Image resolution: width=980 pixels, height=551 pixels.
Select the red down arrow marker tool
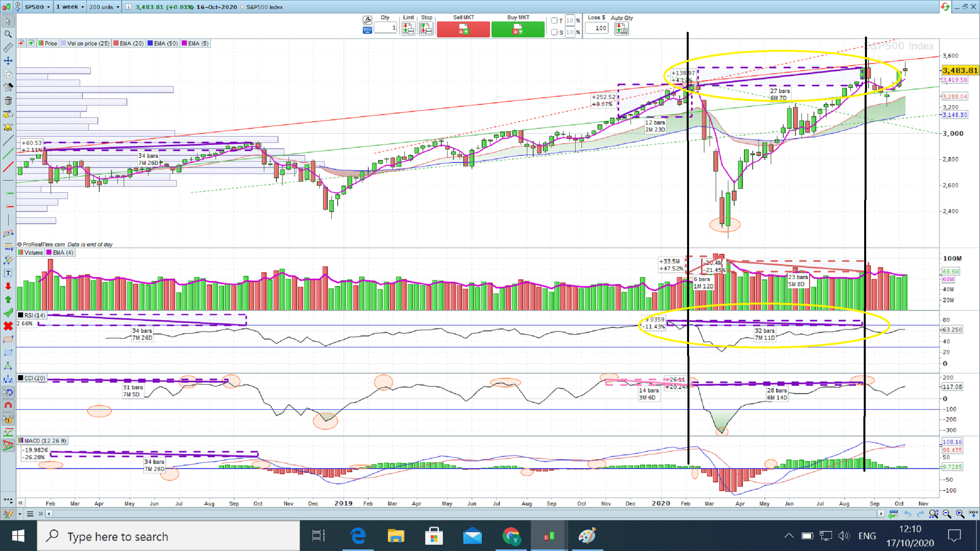[x=8, y=286]
